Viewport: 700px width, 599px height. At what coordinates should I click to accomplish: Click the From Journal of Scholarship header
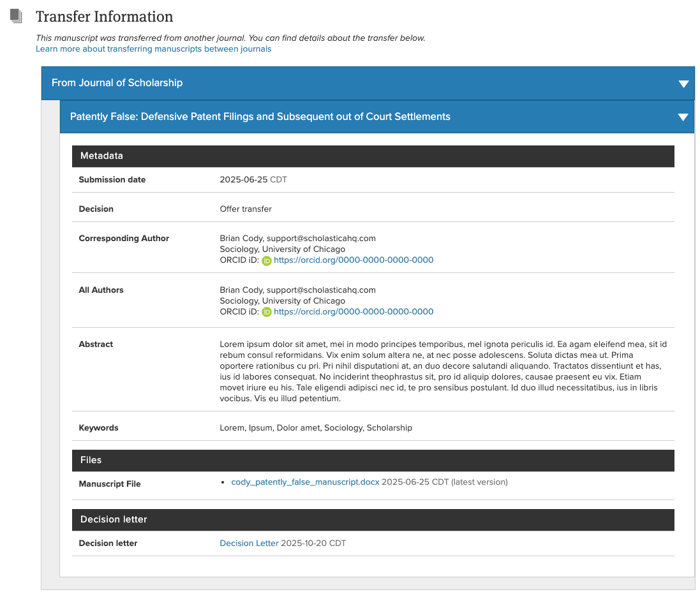tap(368, 83)
